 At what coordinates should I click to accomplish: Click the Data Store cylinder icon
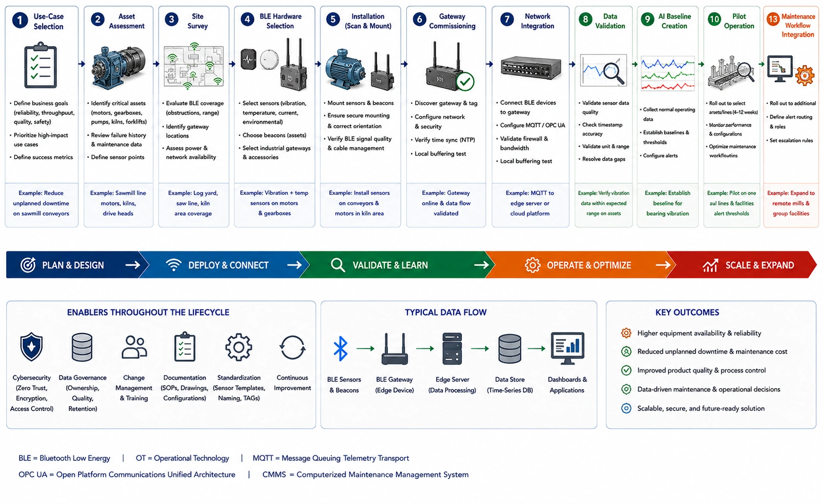510,348
